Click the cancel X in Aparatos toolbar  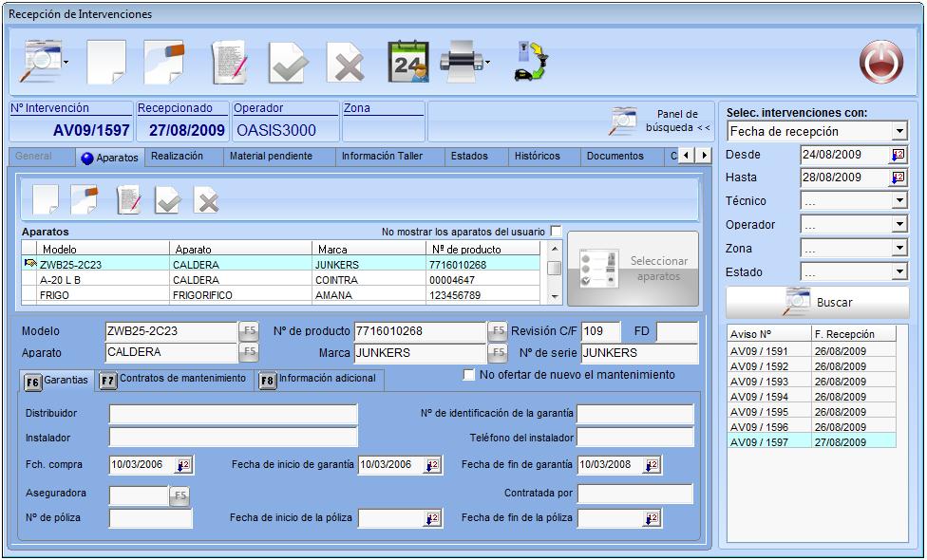coord(207,199)
